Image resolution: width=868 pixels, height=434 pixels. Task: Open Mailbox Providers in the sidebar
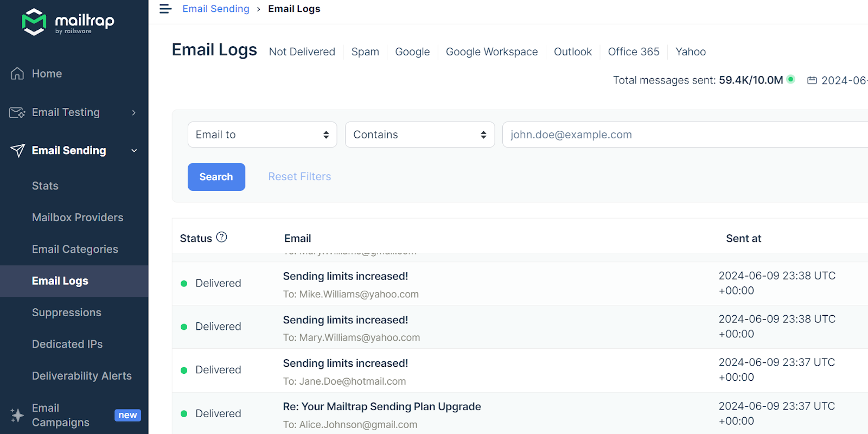78,218
